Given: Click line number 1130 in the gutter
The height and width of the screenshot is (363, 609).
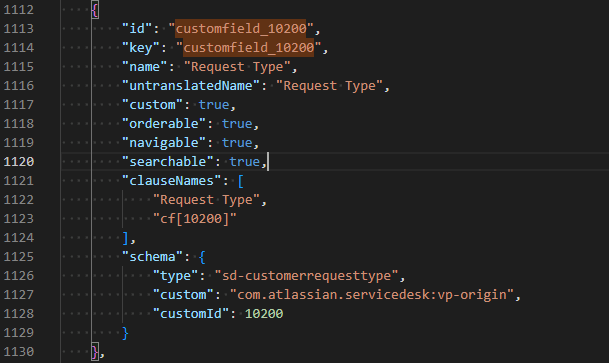Looking at the screenshot, I should point(19,352).
